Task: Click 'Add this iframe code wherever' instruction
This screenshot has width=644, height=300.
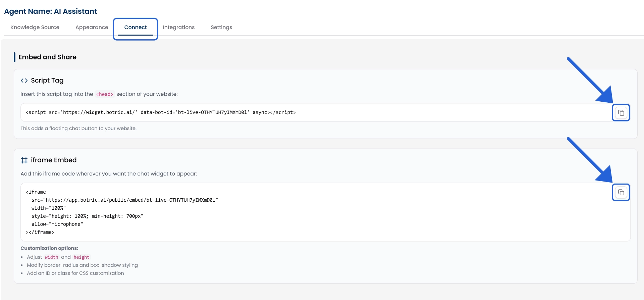Action: click(x=109, y=174)
